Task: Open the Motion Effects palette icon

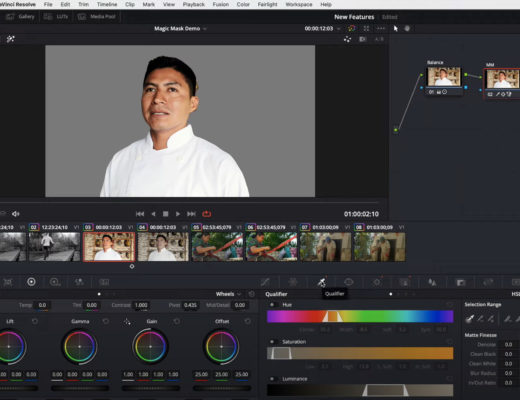Action: [104, 282]
